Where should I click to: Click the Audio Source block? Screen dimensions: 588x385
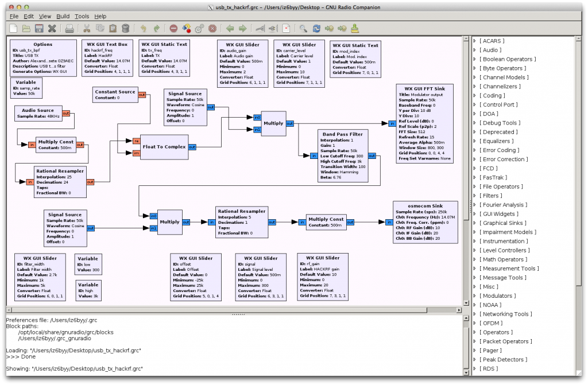38,113
